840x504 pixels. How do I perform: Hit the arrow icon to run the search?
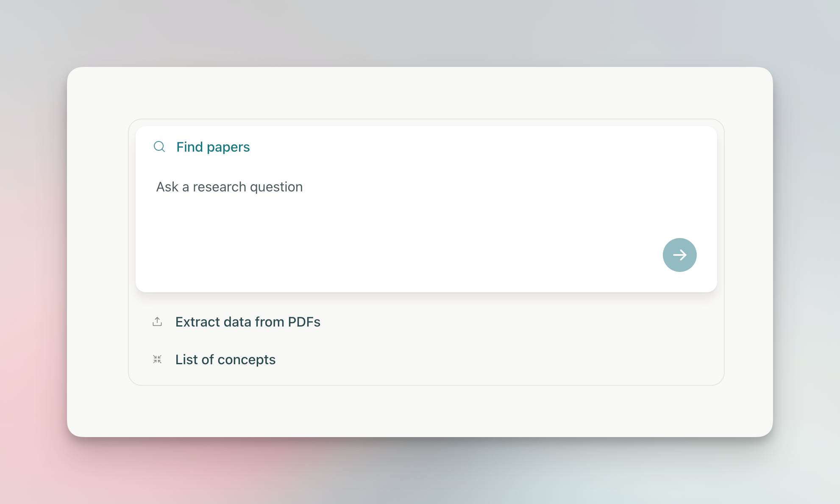(680, 255)
